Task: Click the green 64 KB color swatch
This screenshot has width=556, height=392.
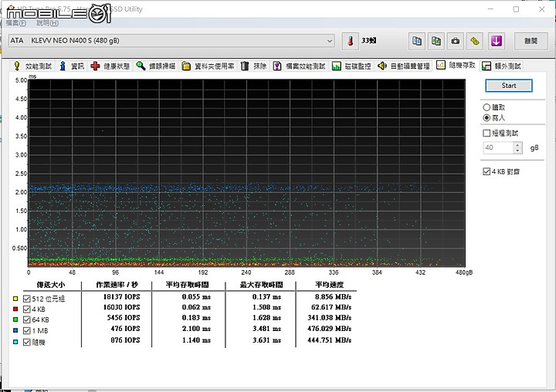Action: point(15,319)
